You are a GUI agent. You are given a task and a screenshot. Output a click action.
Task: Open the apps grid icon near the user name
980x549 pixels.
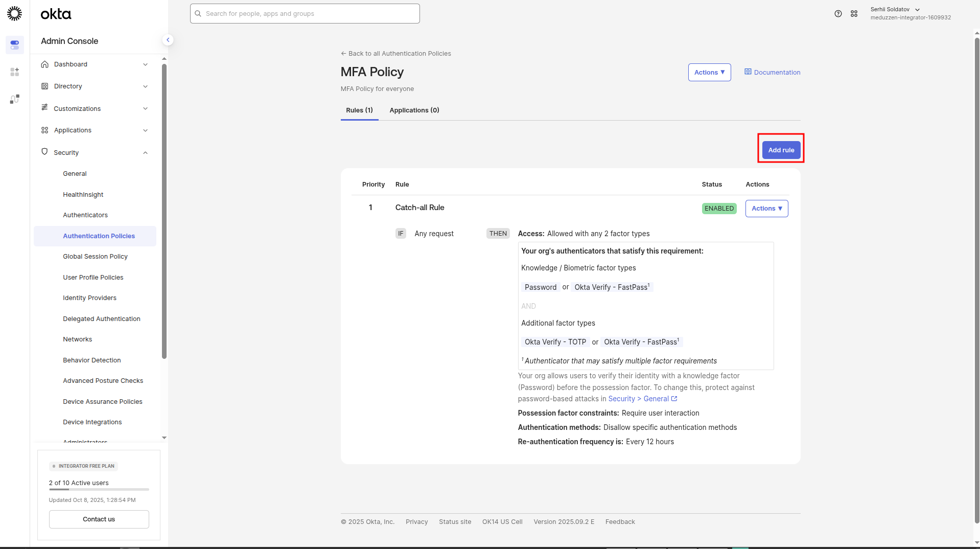[854, 14]
